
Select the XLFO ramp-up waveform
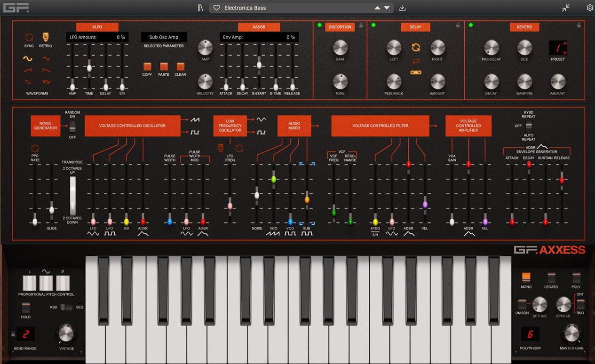[x=28, y=70]
